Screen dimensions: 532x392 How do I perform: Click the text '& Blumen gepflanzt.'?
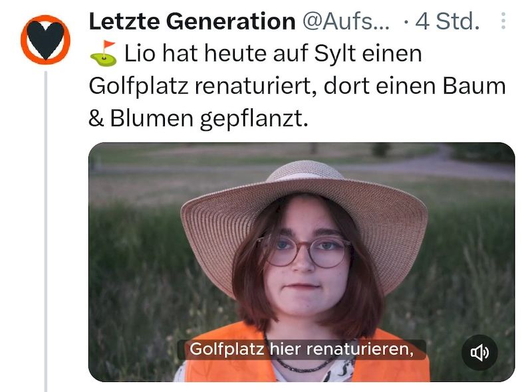coord(198,119)
